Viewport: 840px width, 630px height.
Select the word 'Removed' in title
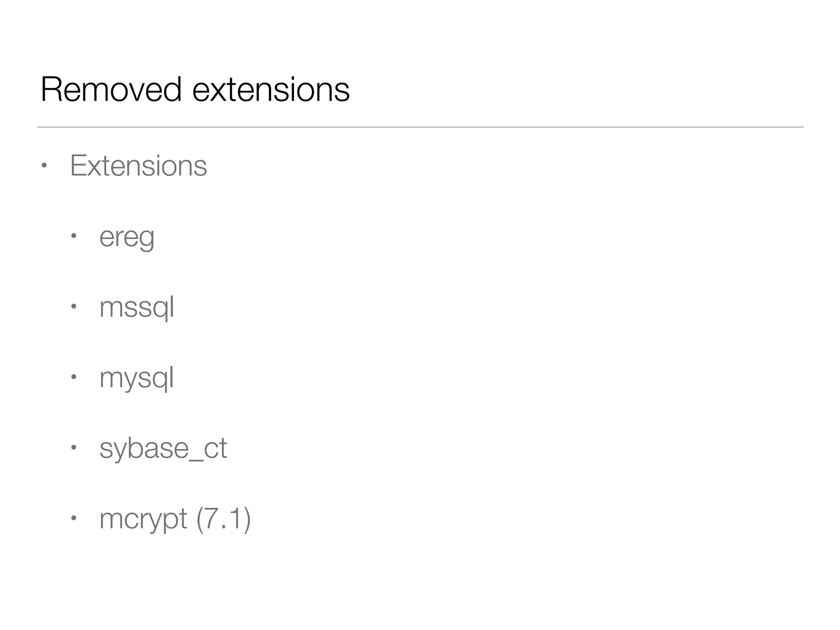pyautogui.click(x=111, y=89)
